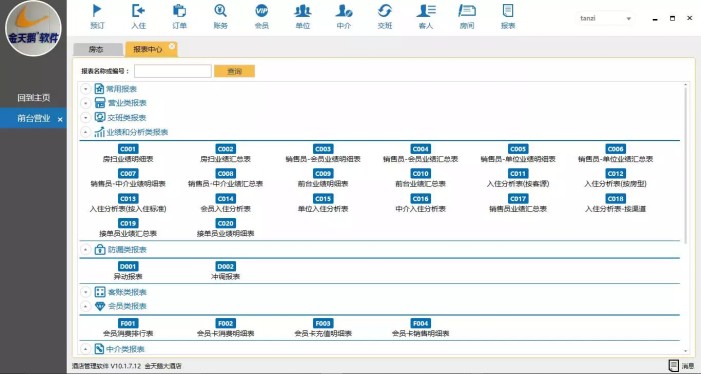Open C020 接单员业绩明细表 report
This screenshot has width=701, height=374.
225,228
